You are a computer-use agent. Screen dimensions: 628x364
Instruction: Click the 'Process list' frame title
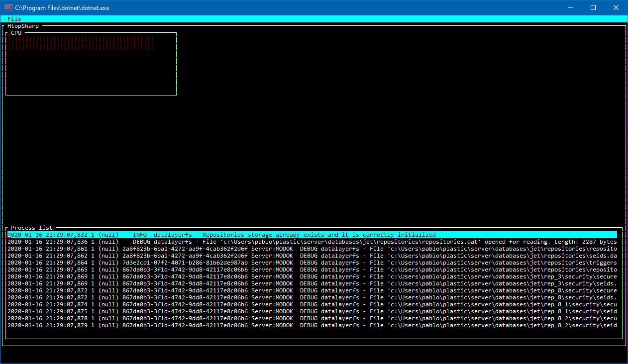[x=32, y=228]
